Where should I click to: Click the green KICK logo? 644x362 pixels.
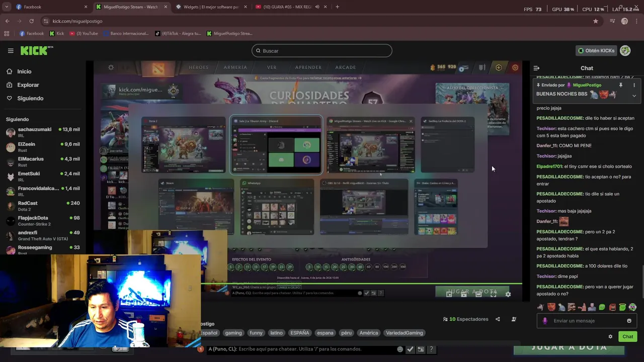point(36,50)
